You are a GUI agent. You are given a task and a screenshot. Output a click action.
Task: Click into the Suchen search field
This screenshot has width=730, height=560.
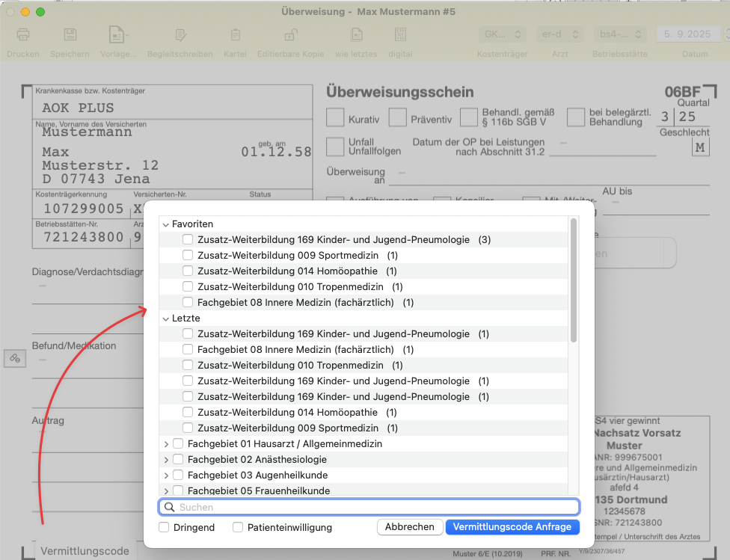pyautogui.click(x=369, y=507)
